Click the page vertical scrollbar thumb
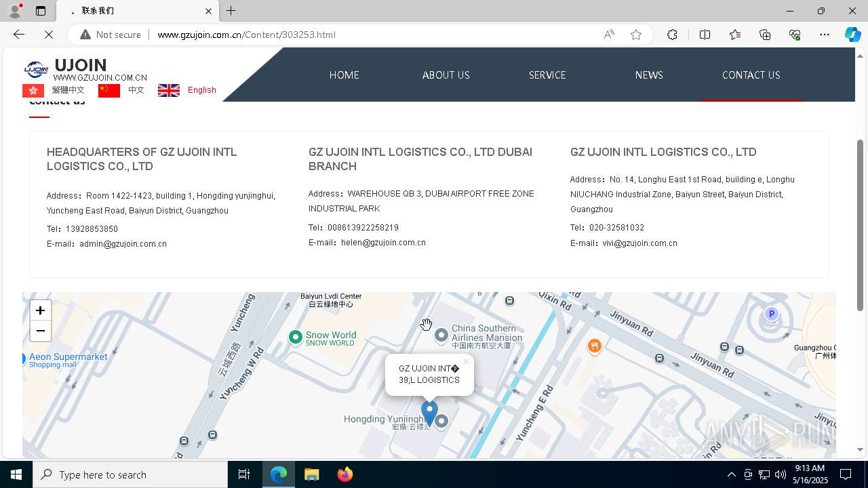 coord(860,225)
